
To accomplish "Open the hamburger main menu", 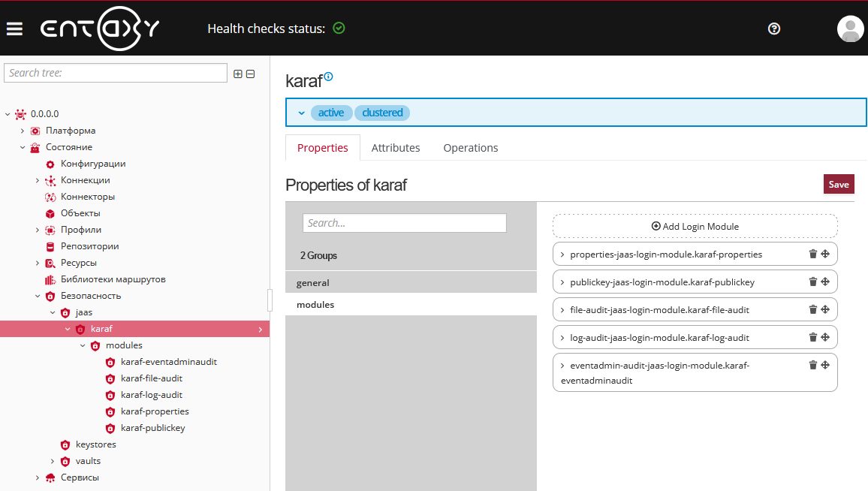I will point(14,29).
